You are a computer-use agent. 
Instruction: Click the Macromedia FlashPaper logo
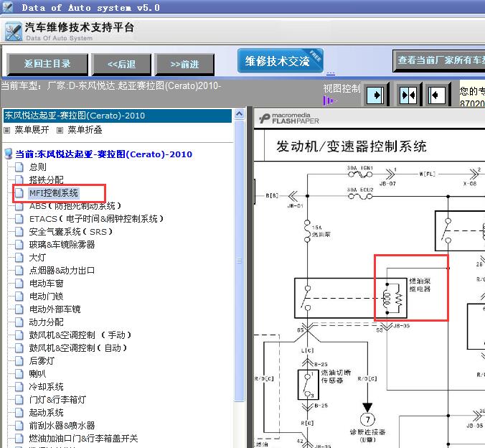289,118
